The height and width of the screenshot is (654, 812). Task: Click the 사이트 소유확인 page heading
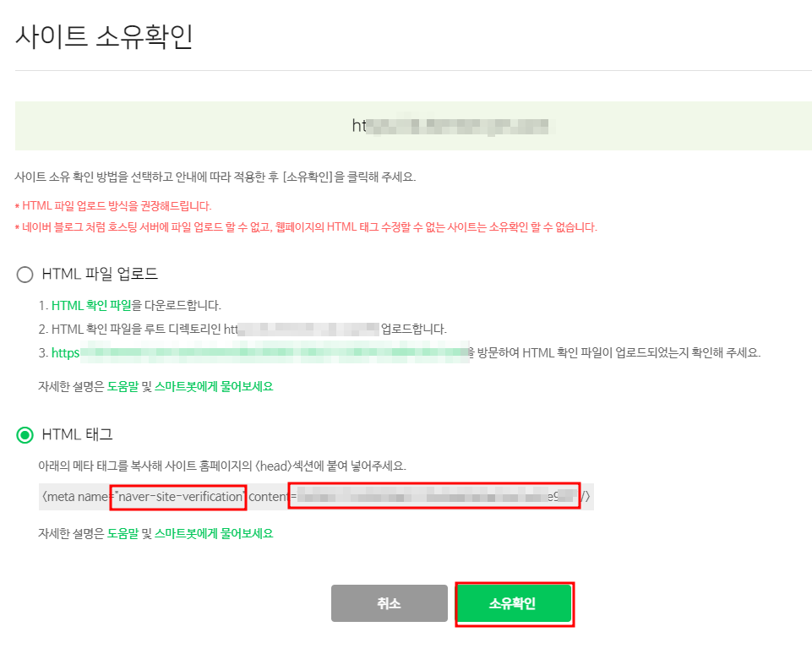[x=104, y=37]
